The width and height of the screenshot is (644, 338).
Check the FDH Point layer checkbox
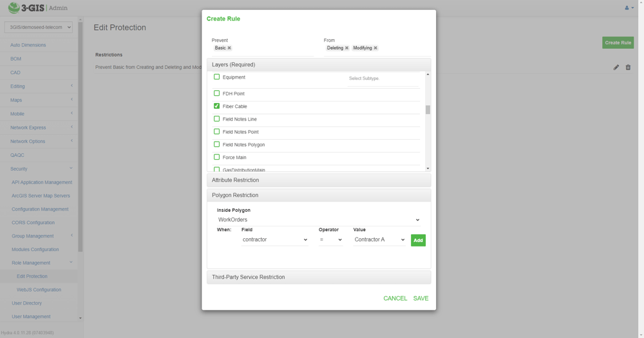click(216, 93)
